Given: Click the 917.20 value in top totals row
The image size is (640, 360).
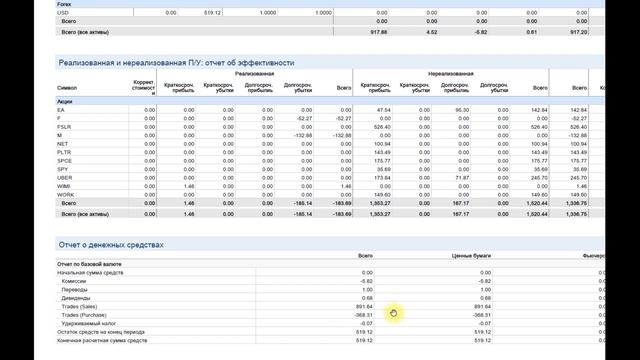Looking at the screenshot, I should (x=579, y=32).
